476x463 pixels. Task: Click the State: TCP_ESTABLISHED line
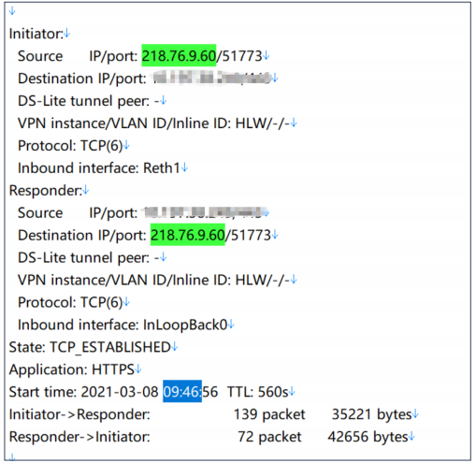[x=90, y=347]
